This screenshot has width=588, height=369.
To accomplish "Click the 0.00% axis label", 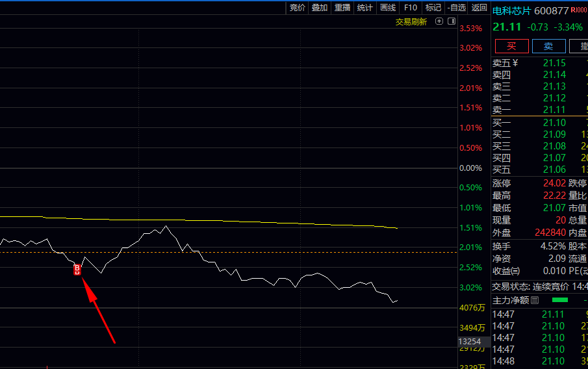I will 470,168.
